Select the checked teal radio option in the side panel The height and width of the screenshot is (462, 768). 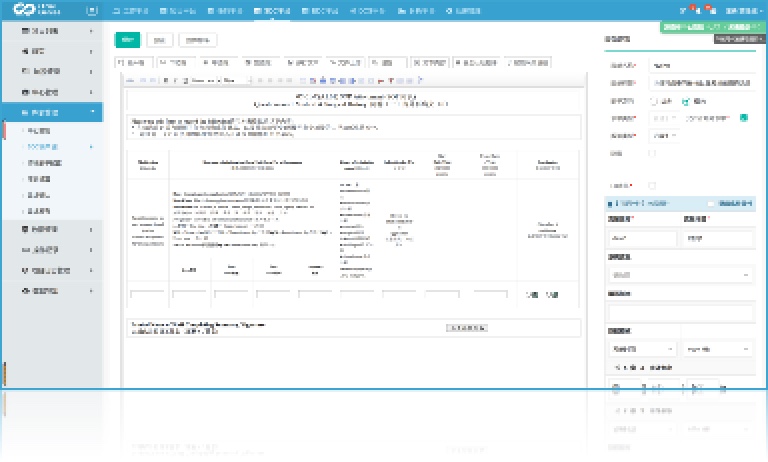click(x=686, y=101)
